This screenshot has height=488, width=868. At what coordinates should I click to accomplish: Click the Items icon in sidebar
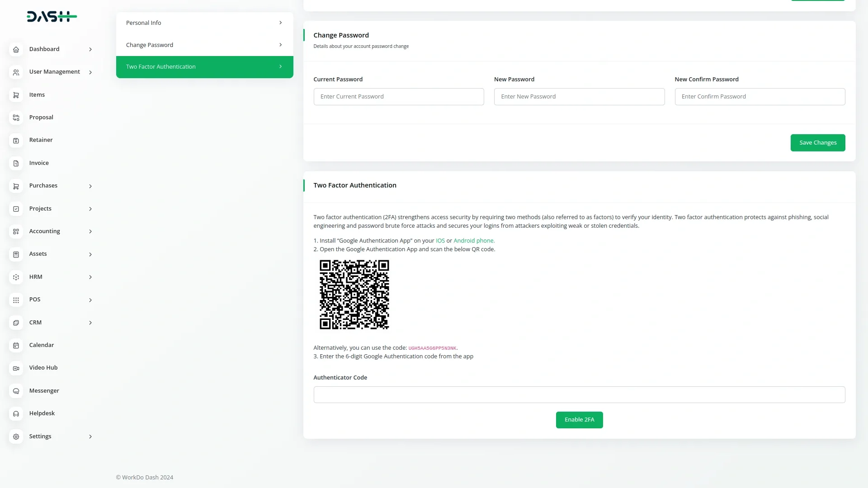(16, 95)
